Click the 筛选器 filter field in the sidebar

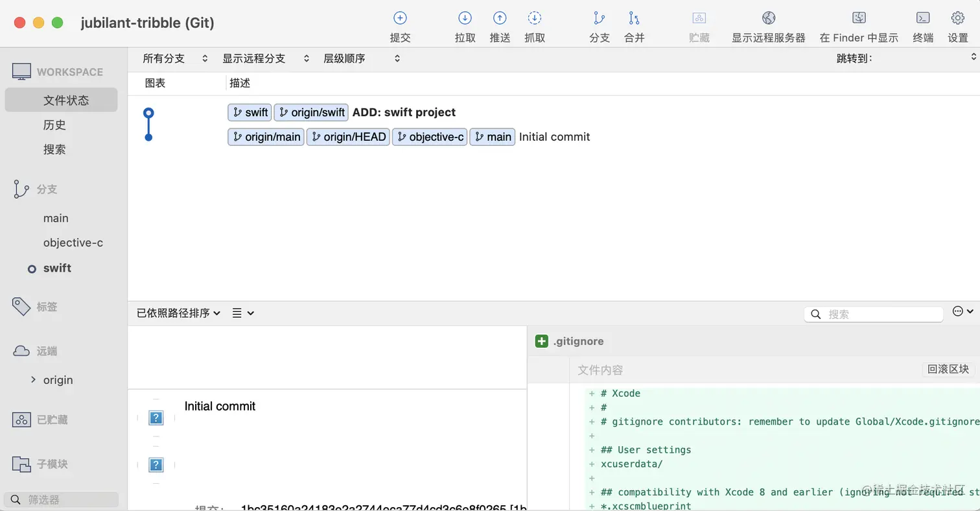click(x=62, y=499)
